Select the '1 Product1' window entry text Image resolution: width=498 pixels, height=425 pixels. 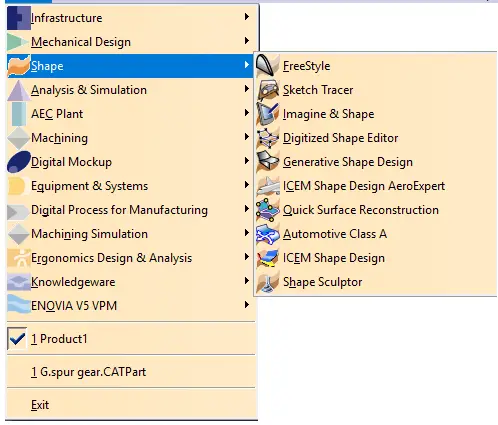[x=59, y=339]
